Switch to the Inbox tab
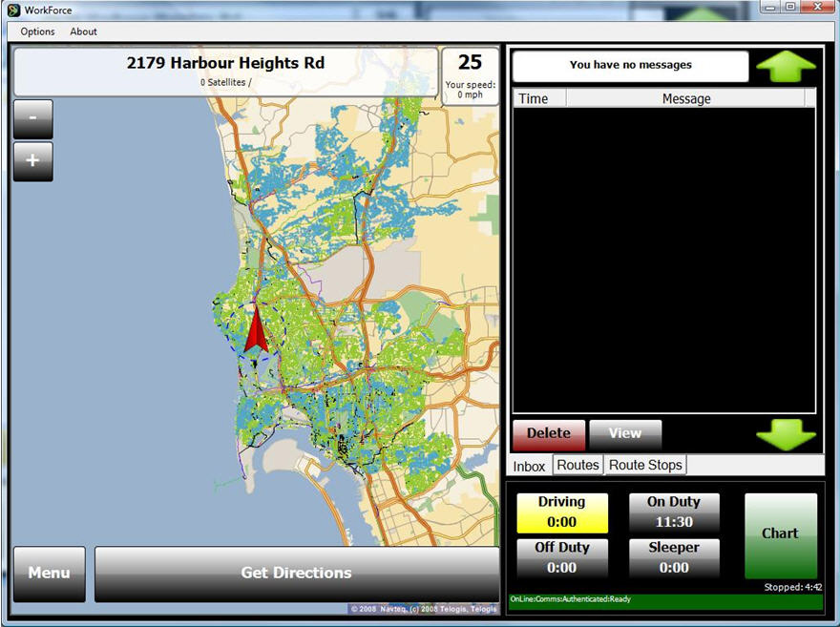840x627 pixels. (529, 467)
